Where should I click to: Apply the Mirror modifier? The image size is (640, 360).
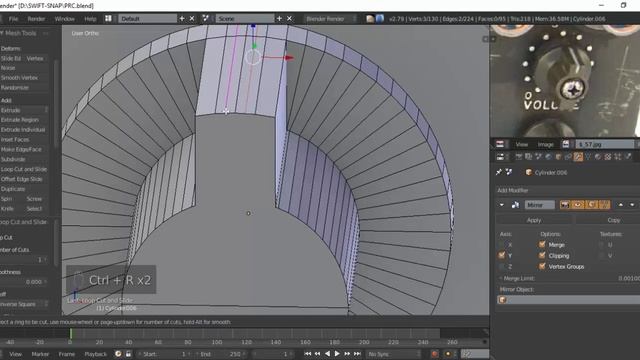pos(534,220)
